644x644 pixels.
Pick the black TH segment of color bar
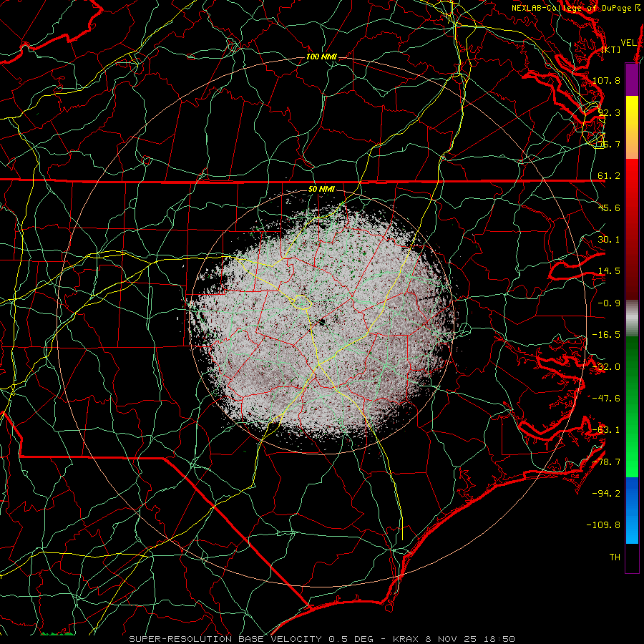(x=632, y=557)
